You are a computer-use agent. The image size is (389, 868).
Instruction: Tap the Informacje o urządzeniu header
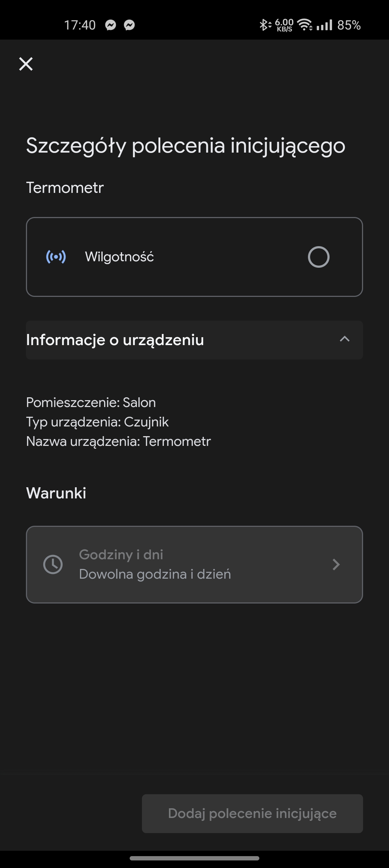point(115,340)
